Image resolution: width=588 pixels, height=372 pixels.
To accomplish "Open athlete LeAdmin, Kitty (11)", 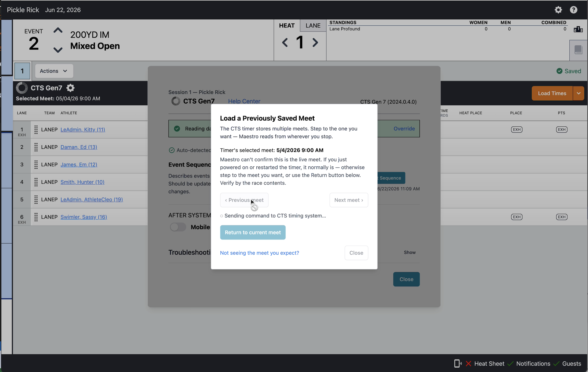I will 83,130.
